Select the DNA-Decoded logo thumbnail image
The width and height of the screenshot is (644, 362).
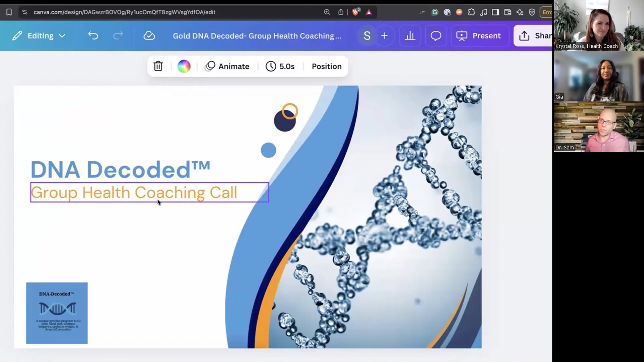coord(57,313)
